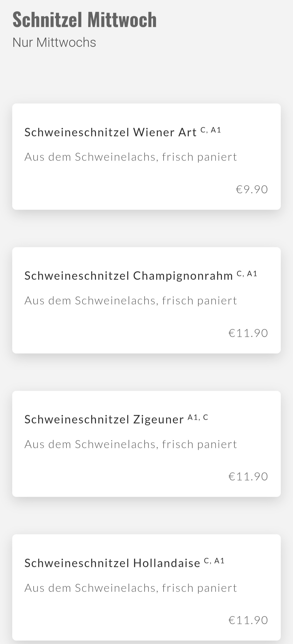The width and height of the screenshot is (293, 644).
Task: Tap the Hollandaise allergen codes C, A1
Action: (214, 561)
